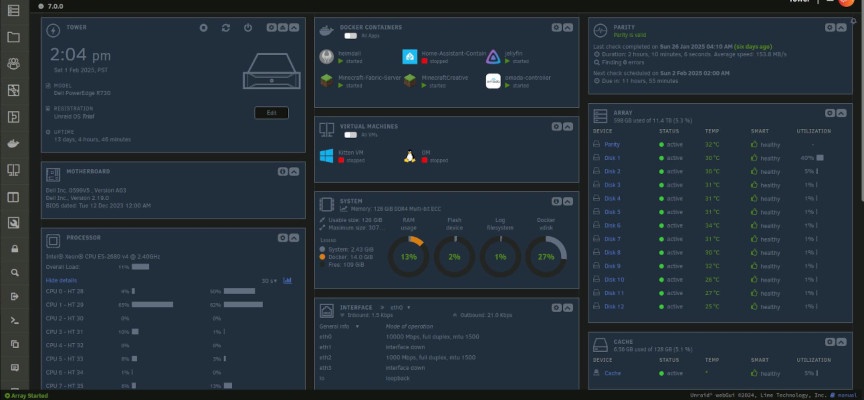This screenshot has height=400, width=864.
Task: Collapse the Virtual Machines tile
Action: click(x=568, y=127)
